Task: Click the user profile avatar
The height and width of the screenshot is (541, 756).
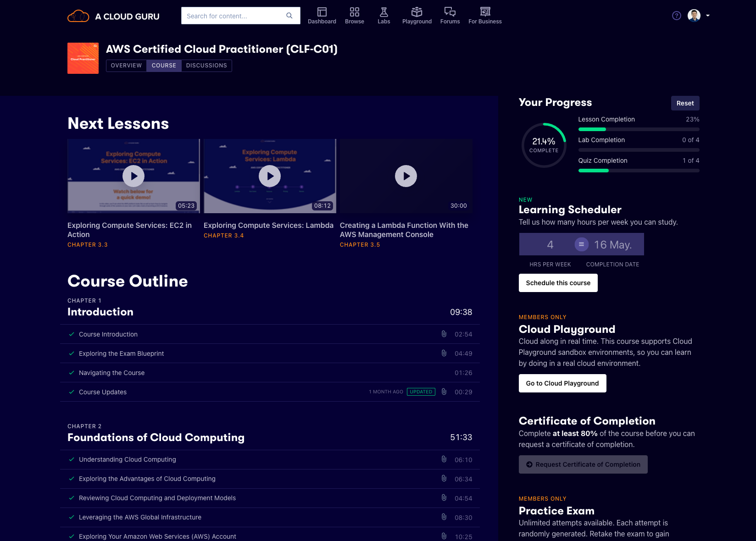Action: 694,16
